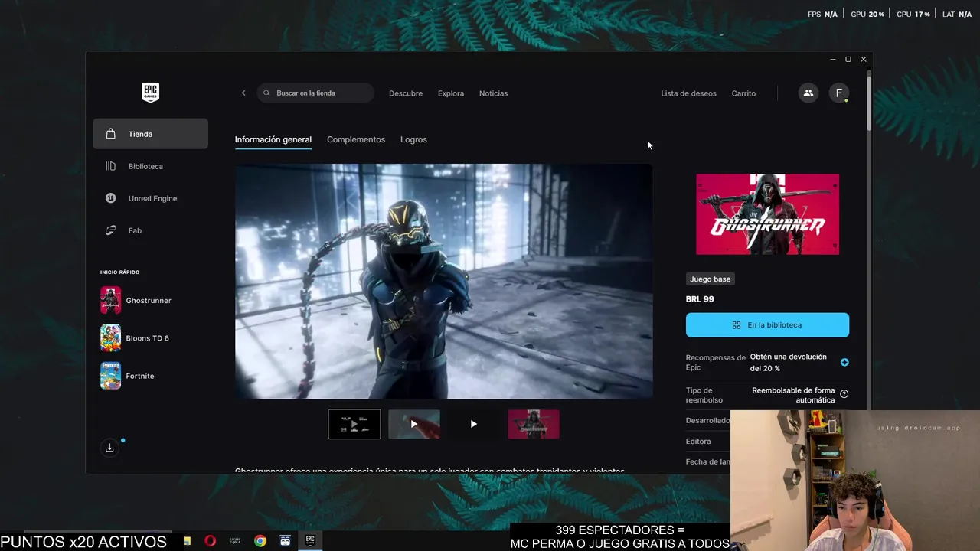Open the downloads icon in sidebar
The width and height of the screenshot is (980, 551).
coord(109,448)
